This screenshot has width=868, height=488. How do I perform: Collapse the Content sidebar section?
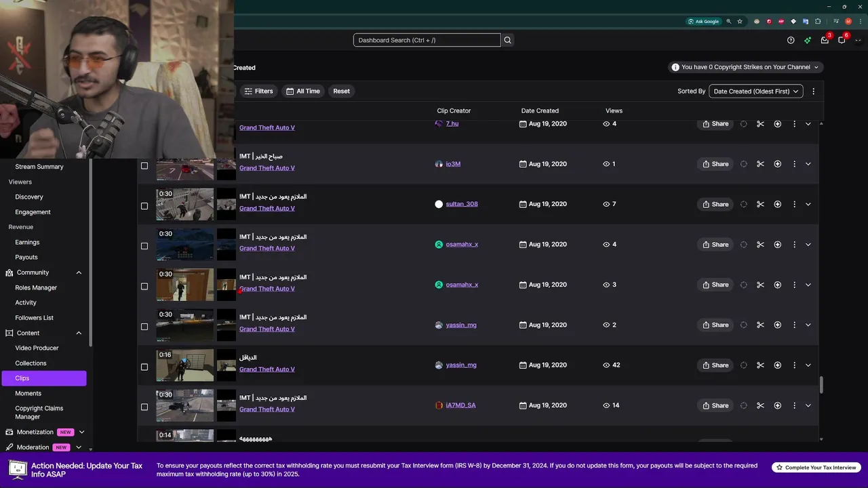point(79,333)
